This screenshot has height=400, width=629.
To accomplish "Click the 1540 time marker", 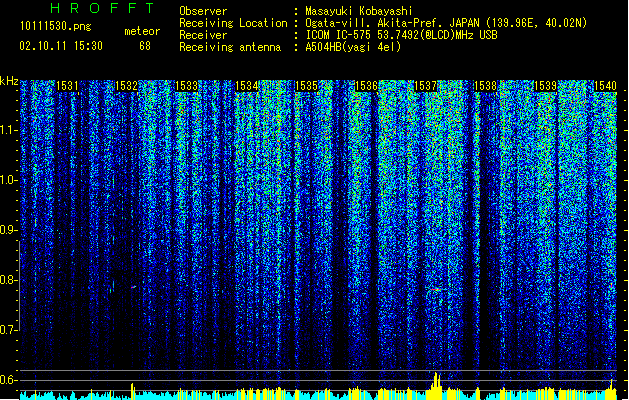I will (605, 86).
